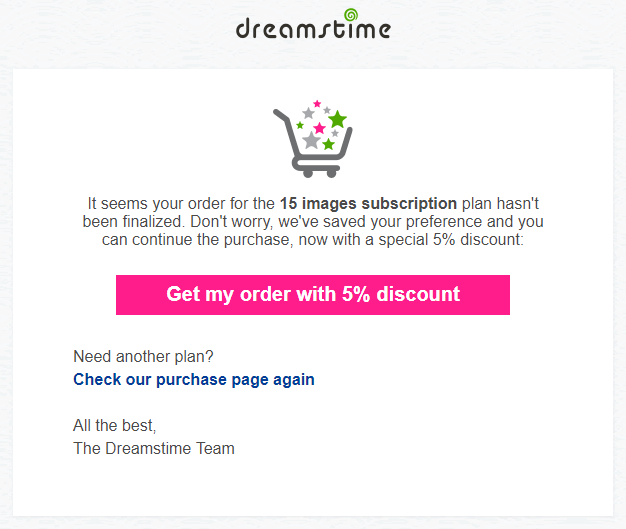Open the Check our purchase page again link
This screenshot has width=626, height=529.
194,379
